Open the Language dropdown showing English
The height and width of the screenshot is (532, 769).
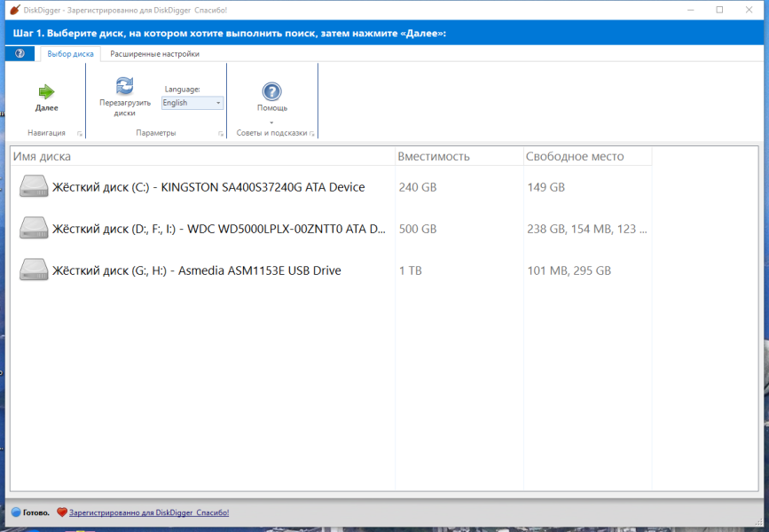click(x=192, y=103)
